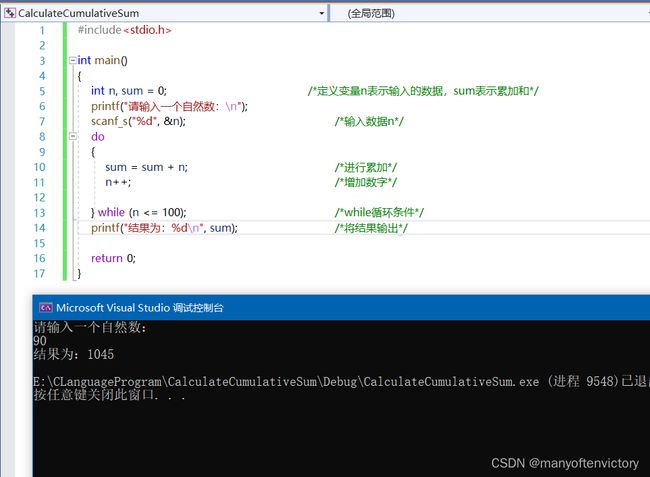Click the console exe path line
The image size is (650, 477).
(x=342, y=381)
